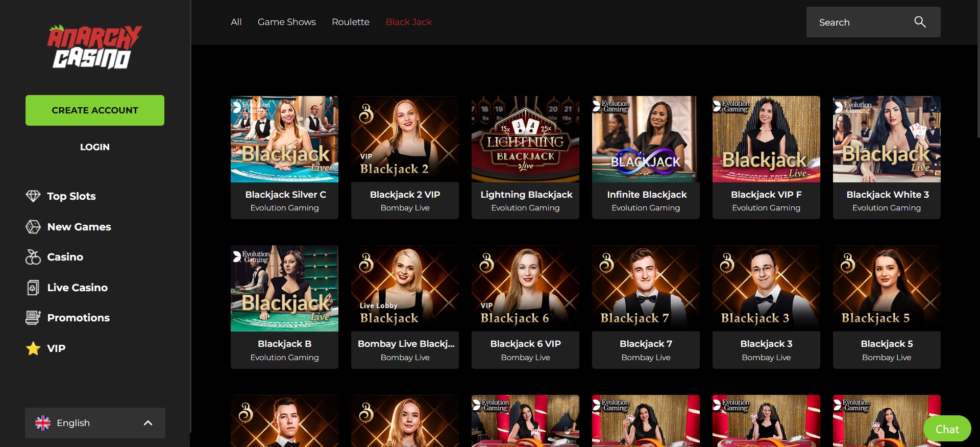Screen dimensions: 980x447
Task: Click the Blackjack 5 title text
Action: (x=887, y=344)
